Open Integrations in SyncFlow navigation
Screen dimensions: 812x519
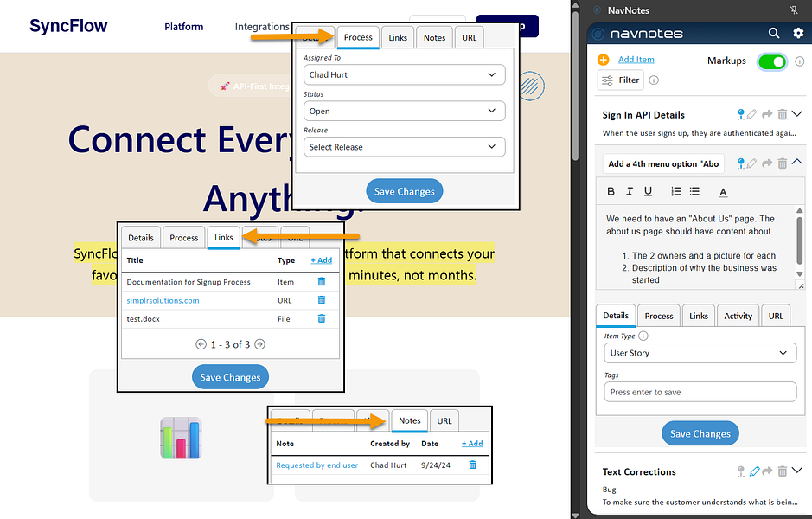click(x=262, y=27)
